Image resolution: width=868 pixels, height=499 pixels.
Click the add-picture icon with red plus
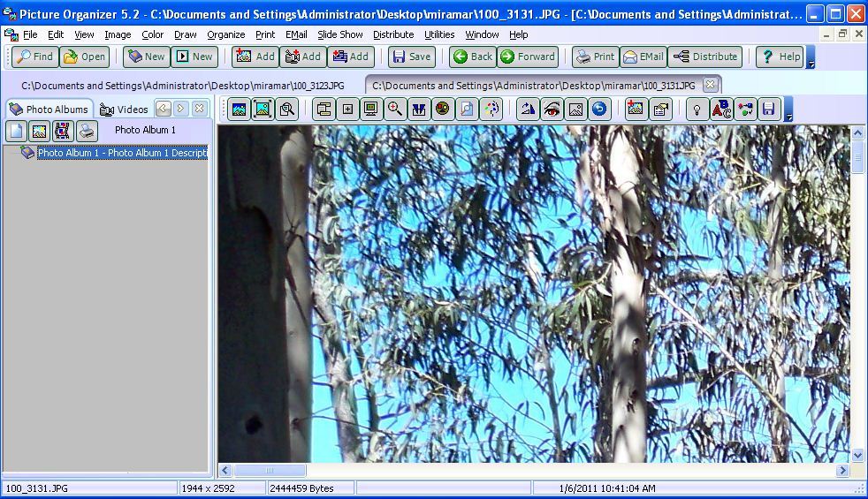click(x=636, y=109)
